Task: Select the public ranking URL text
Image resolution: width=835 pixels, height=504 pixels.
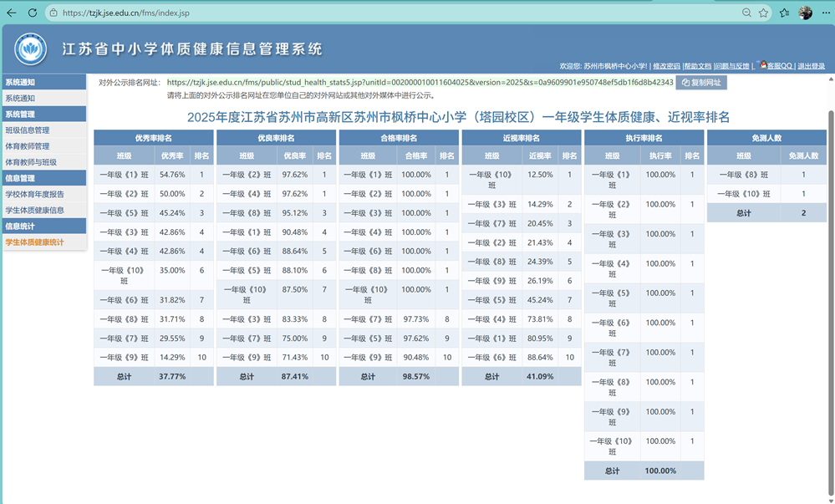Action: click(x=420, y=83)
